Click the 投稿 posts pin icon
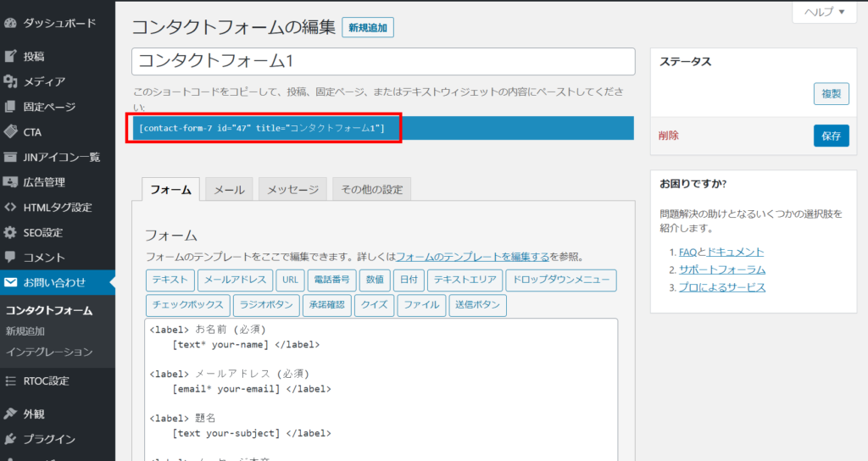 coord(10,56)
